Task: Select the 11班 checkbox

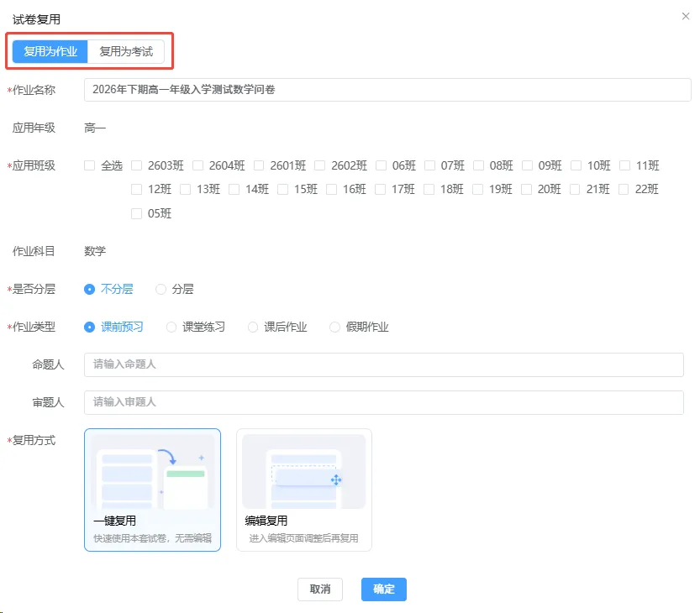Action: click(x=624, y=165)
